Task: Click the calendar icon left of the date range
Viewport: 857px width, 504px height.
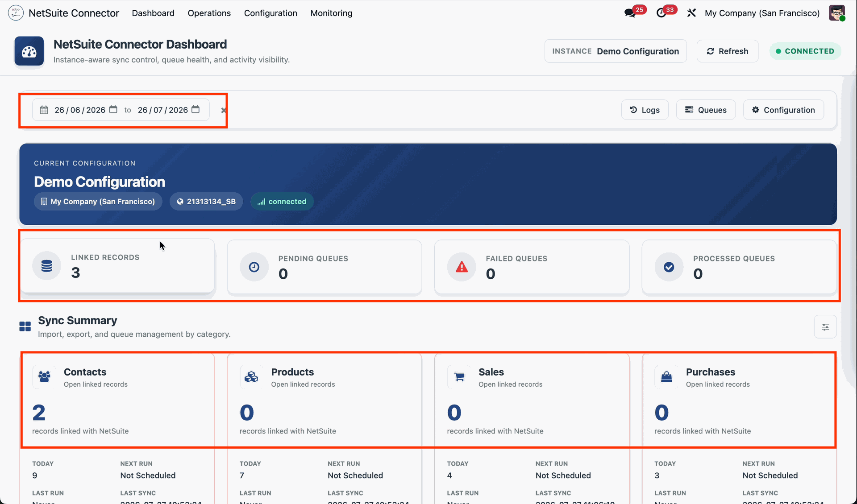Action: pos(44,110)
